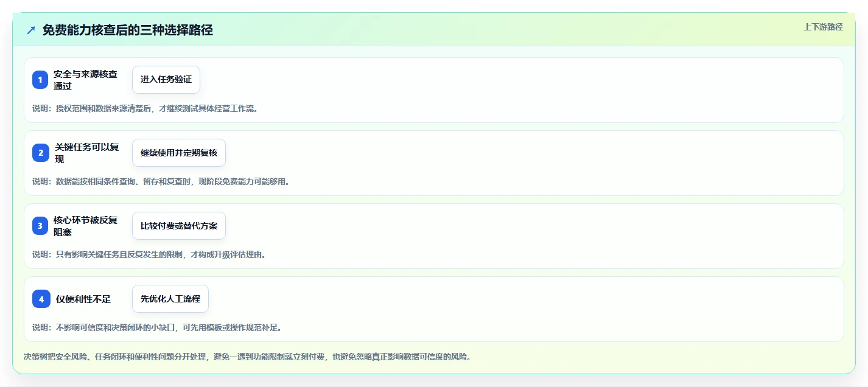The width and height of the screenshot is (868, 387).
Task: Click the note starting 数据能按相同条件查询
Action: pos(161,181)
